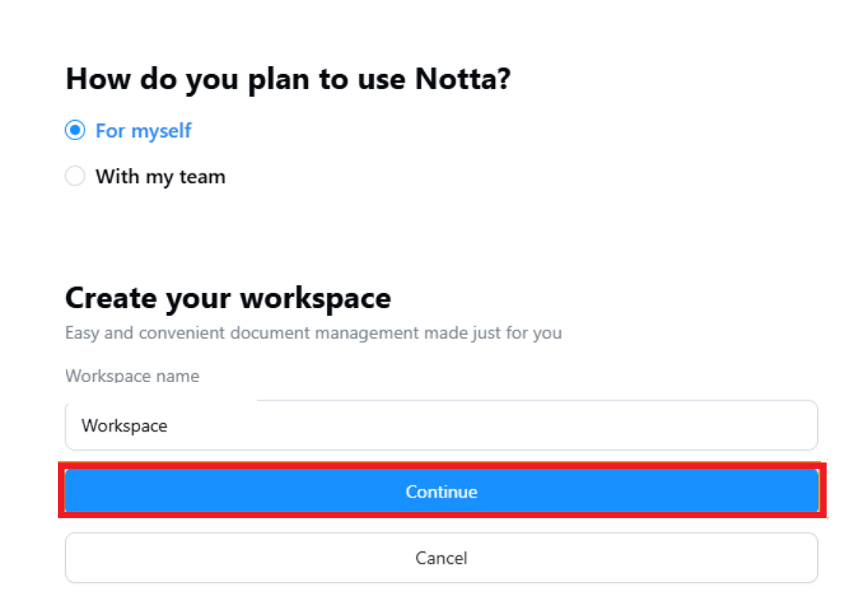Viewport: 868px width, 601px height.
Task: Click the "For myself" label text
Action: (x=143, y=131)
